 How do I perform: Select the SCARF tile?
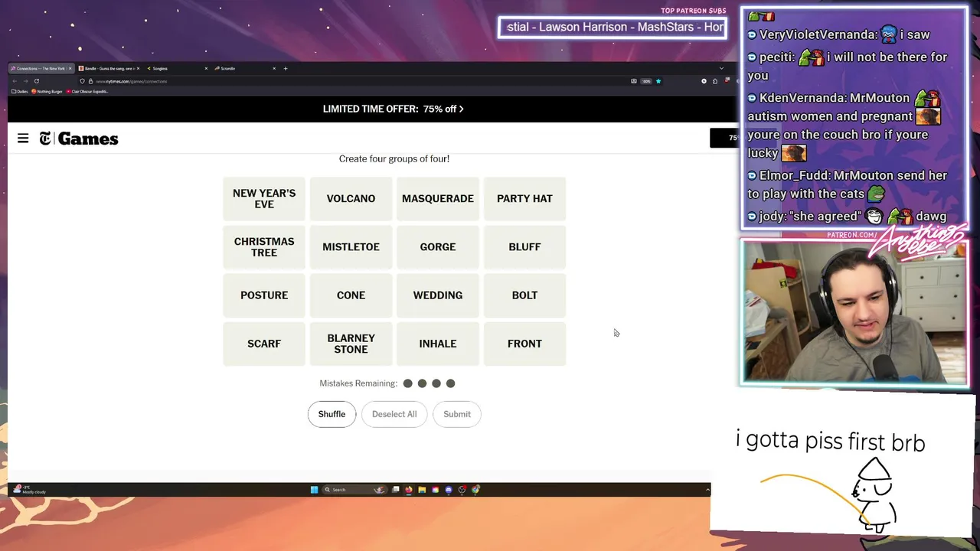click(264, 344)
